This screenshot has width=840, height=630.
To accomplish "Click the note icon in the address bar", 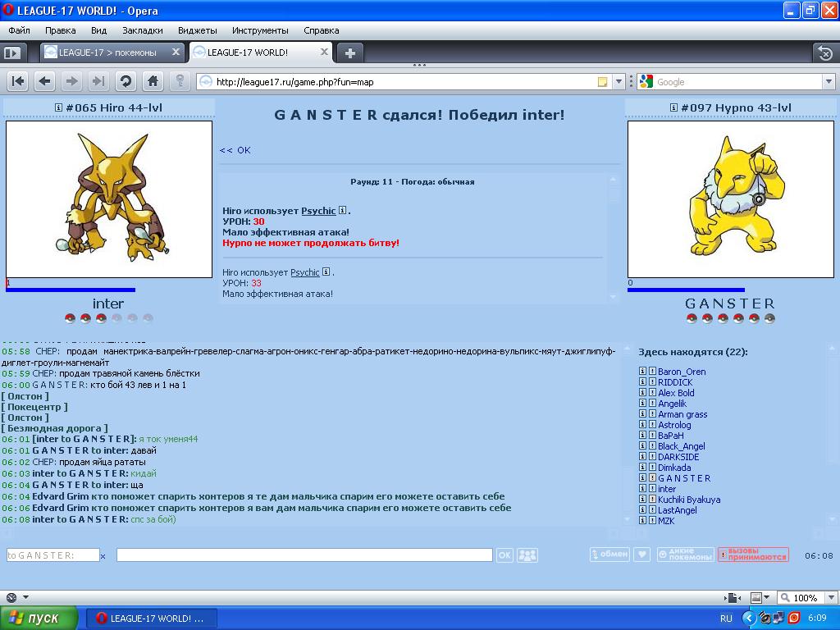I will click(x=603, y=82).
